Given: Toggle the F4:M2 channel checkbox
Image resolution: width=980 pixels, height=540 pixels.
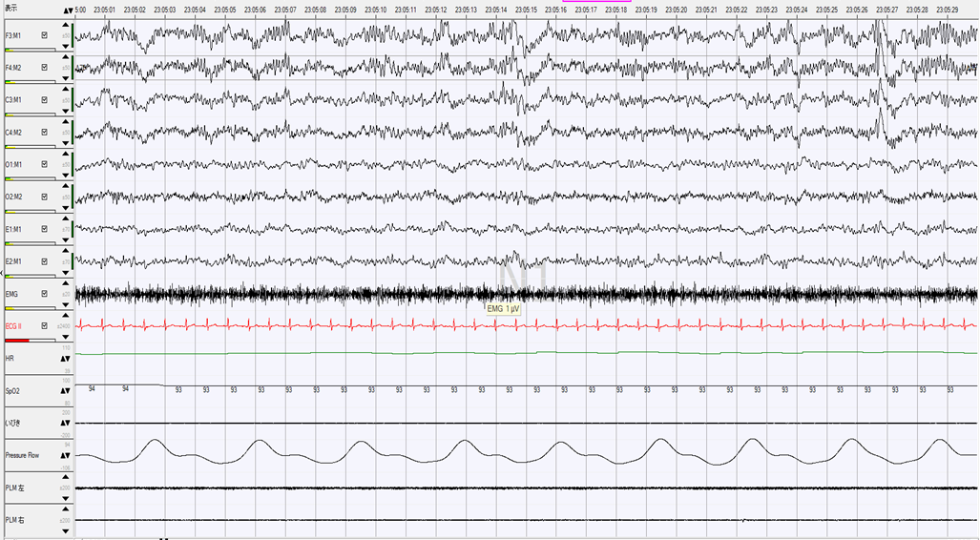Looking at the screenshot, I should pos(45,68).
